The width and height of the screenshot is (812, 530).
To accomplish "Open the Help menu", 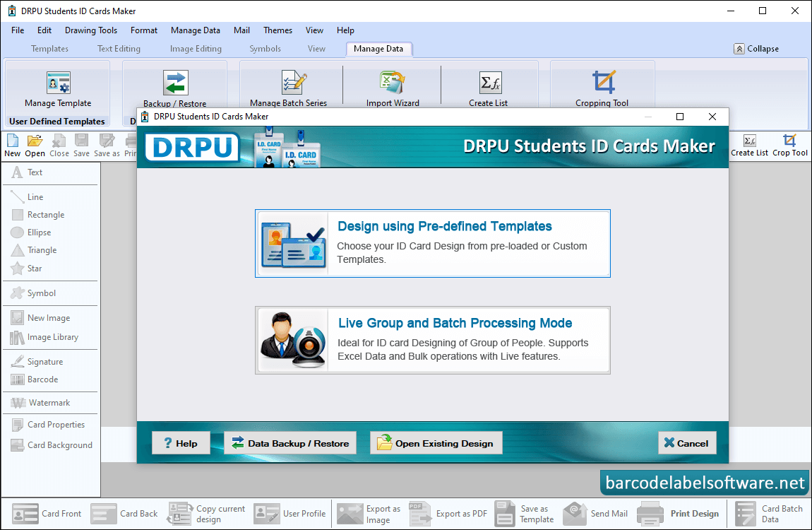I will pos(345,30).
